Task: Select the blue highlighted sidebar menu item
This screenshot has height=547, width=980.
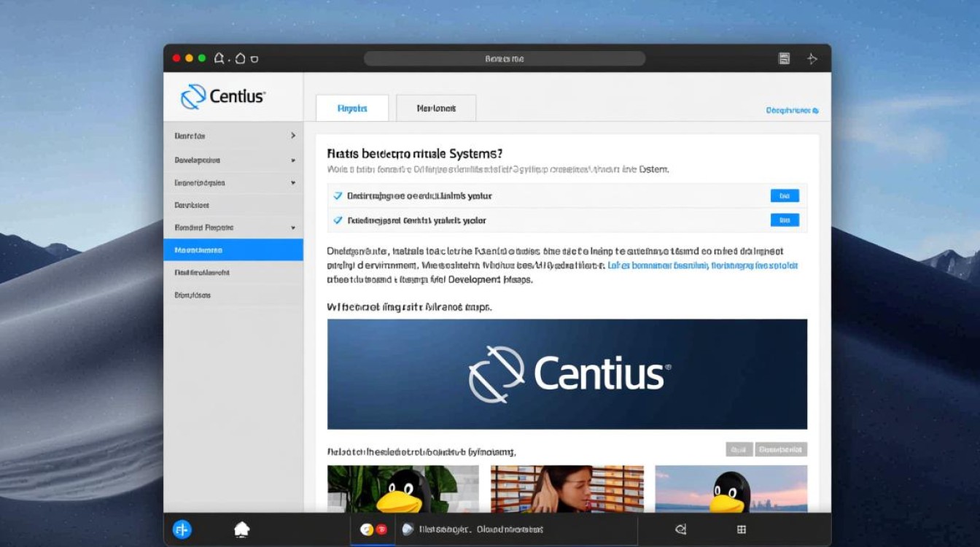Action: coord(233,249)
